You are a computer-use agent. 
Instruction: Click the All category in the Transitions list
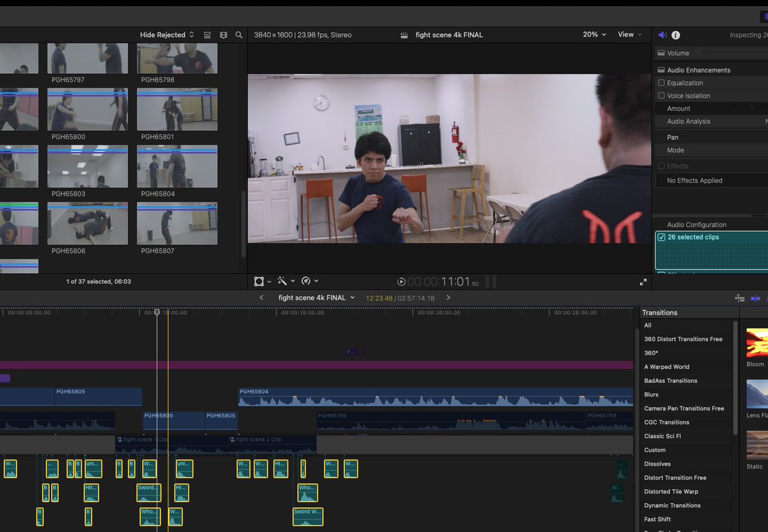(x=648, y=325)
